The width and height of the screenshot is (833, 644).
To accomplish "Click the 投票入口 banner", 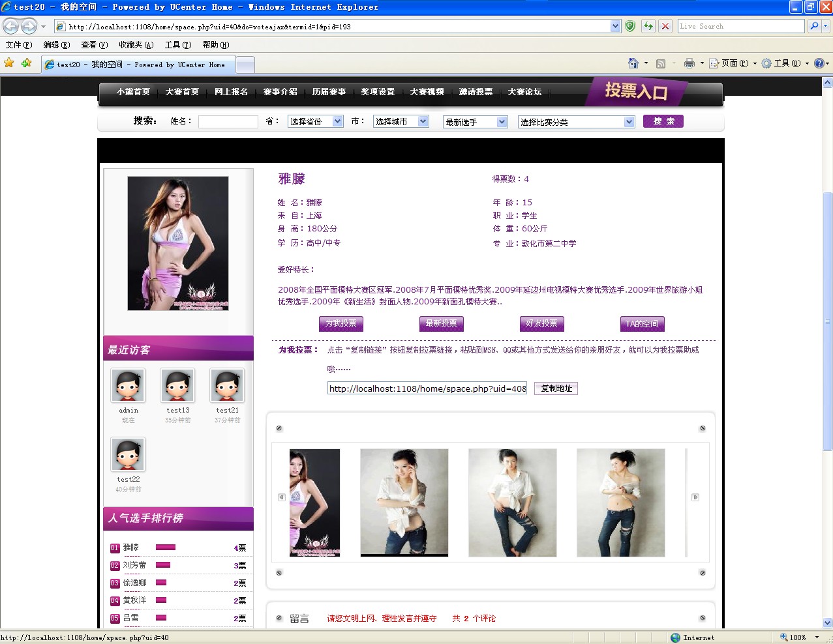I will pyautogui.click(x=636, y=91).
